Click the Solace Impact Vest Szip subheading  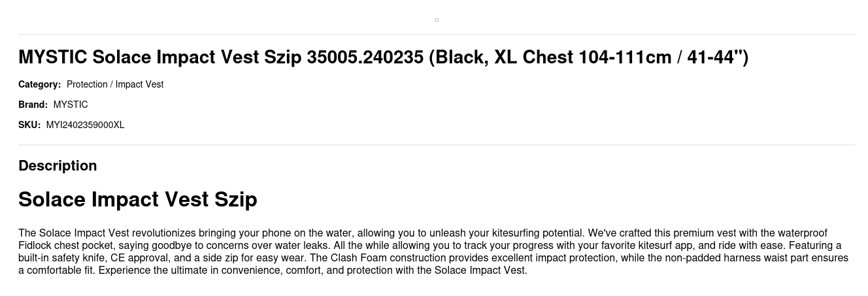[138, 199]
